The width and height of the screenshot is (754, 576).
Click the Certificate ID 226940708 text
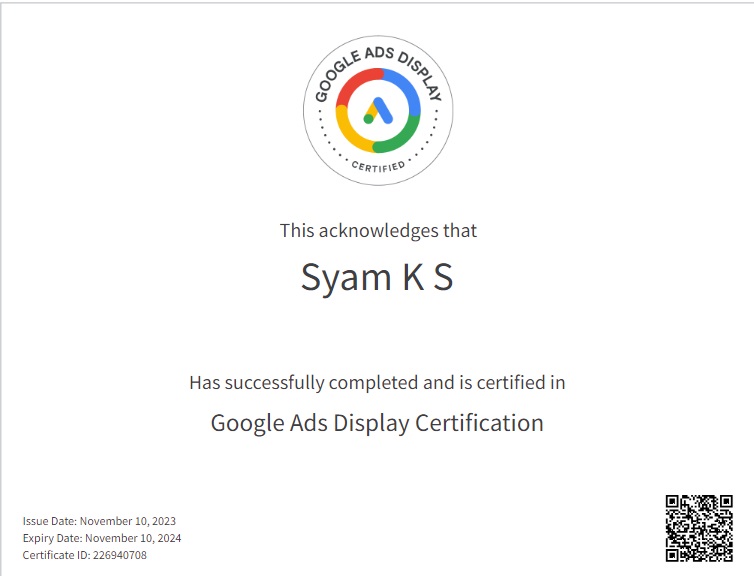point(84,555)
